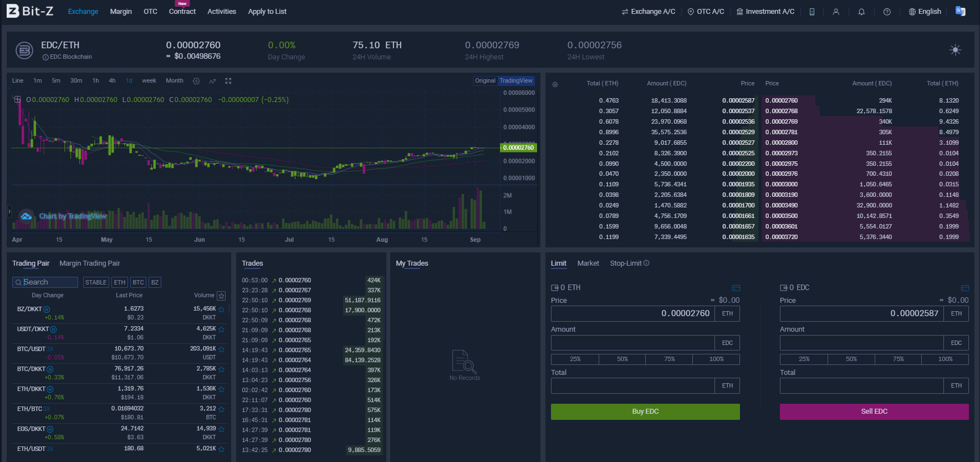The height and width of the screenshot is (462, 980).
Task: Filter trading pairs by STABLE
Action: (x=96, y=282)
